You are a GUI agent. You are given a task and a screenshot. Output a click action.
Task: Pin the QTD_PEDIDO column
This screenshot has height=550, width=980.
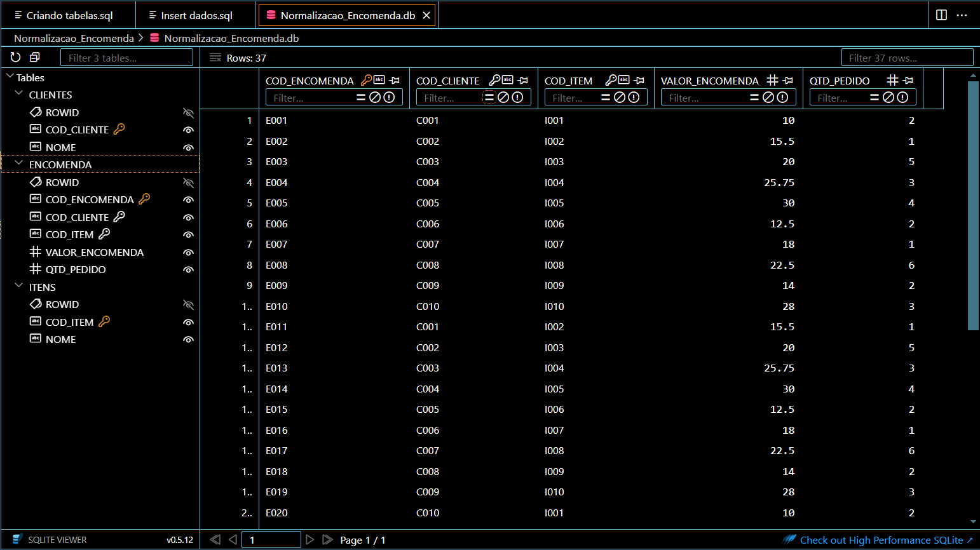(x=908, y=80)
